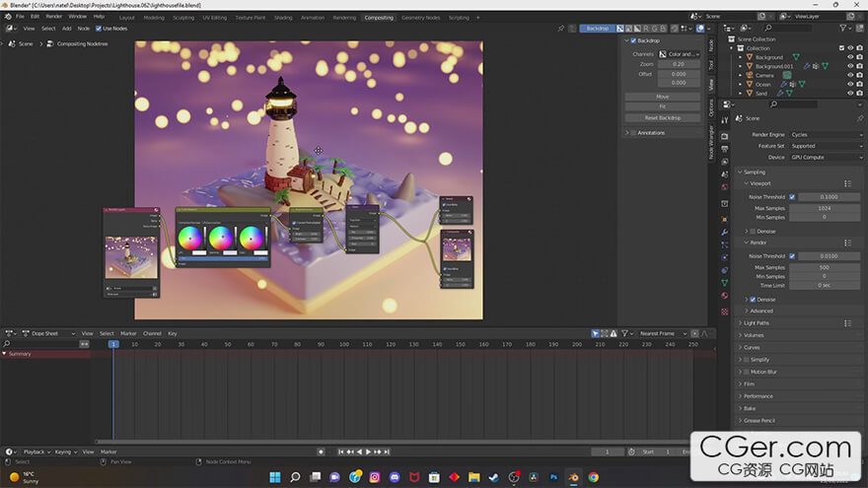Open File Explorer from the taskbar
The height and width of the screenshot is (488, 868).
pyautogui.click(x=473, y=477)
